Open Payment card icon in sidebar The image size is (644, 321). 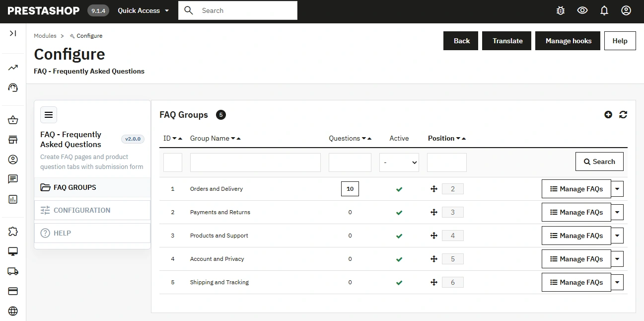point(13,291)
